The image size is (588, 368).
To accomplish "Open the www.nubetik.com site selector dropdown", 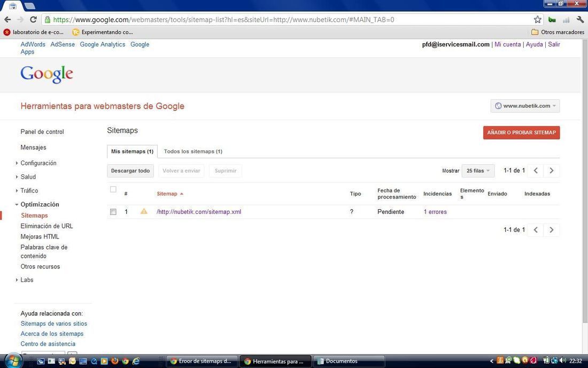I will 525,106.
